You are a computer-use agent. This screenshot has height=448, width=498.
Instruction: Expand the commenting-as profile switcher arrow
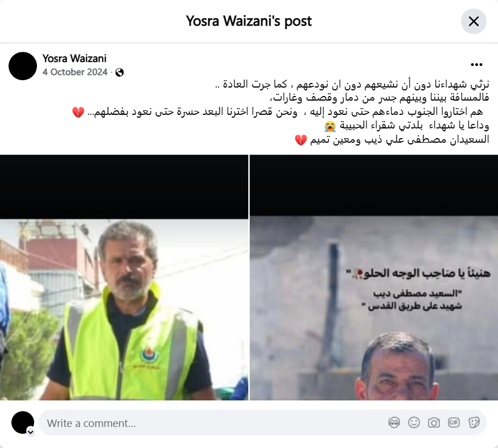coord(31,432)
